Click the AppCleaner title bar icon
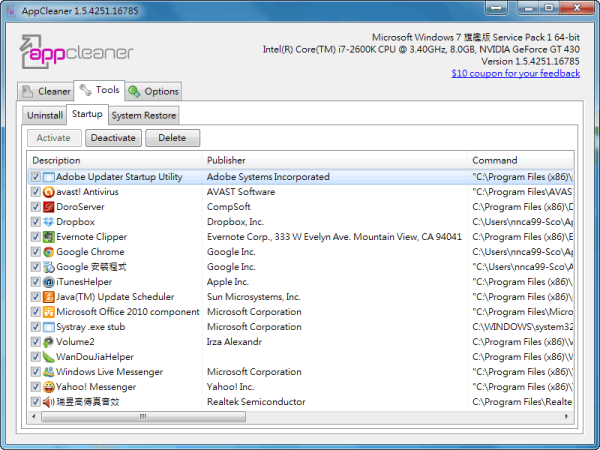 pos(11,11)
